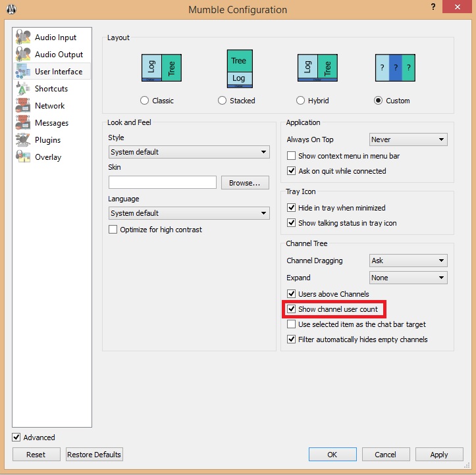The image size is (476, 475).
Task: Select the Stacked layout radio button
Action: point(223,101)
